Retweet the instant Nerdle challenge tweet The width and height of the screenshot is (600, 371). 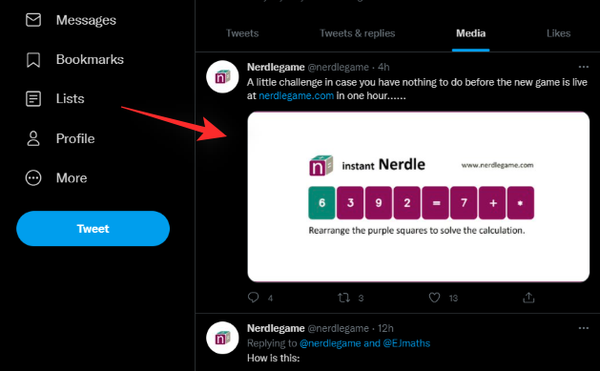click(x=344, y=298)
